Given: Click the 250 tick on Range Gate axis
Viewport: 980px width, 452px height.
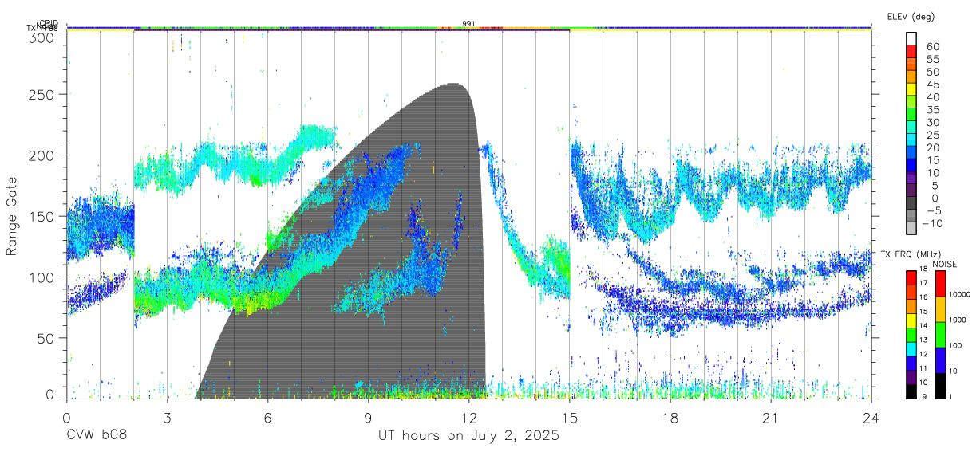Looking at the screenshot, I should 40,94.
